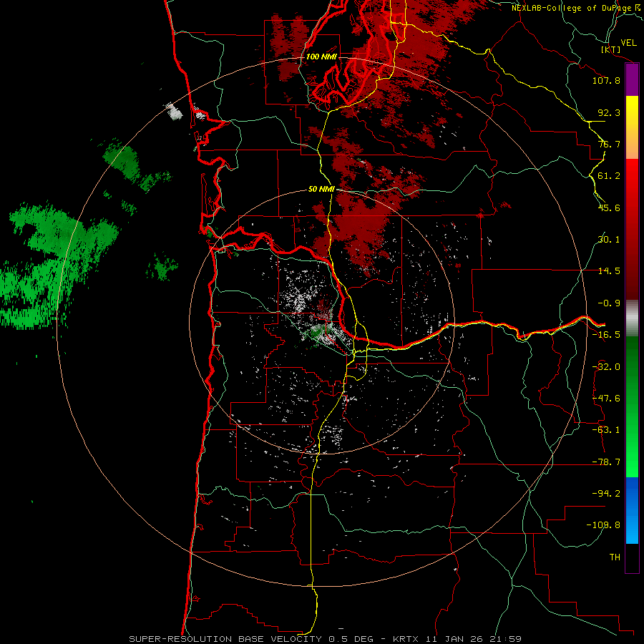Screen dimensions: 644x644
Task: Click the 14.5 legend value
Action: (609, 271)
